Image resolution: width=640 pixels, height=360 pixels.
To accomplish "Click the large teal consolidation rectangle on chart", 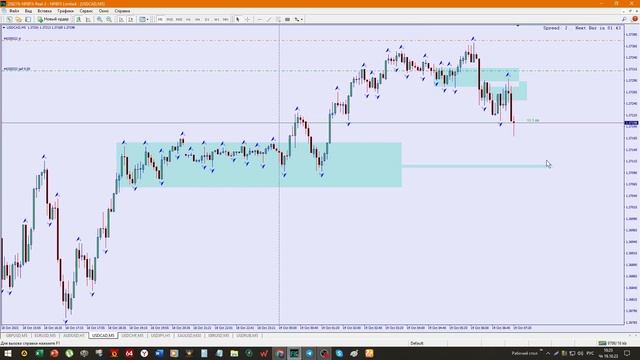I will click(259, 164).
